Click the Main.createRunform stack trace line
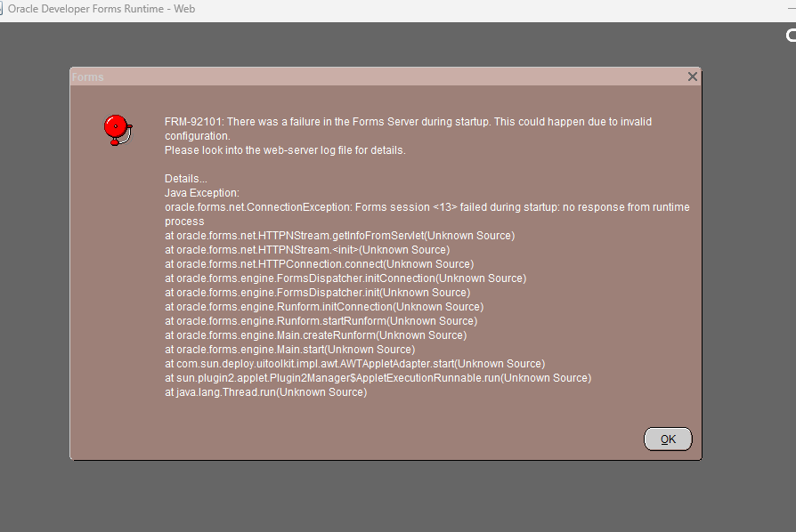Viewport: 796px width, 532px height. (x=315, y=335)
